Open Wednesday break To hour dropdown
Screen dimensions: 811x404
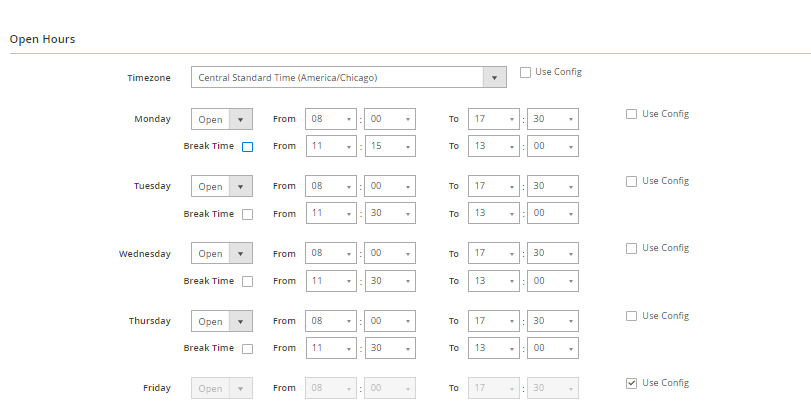click(494, 281)
